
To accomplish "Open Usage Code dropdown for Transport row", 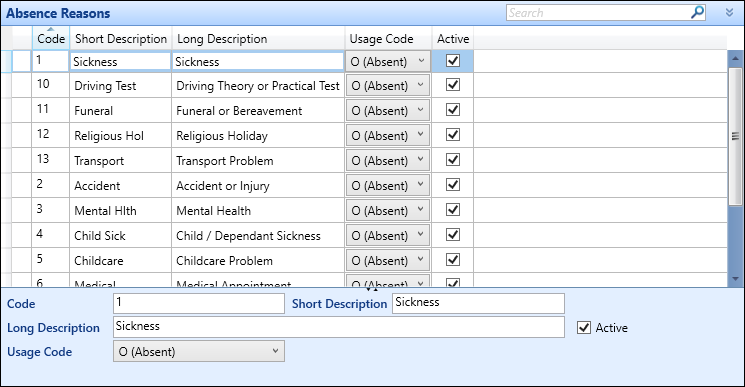I will point(388,160).
